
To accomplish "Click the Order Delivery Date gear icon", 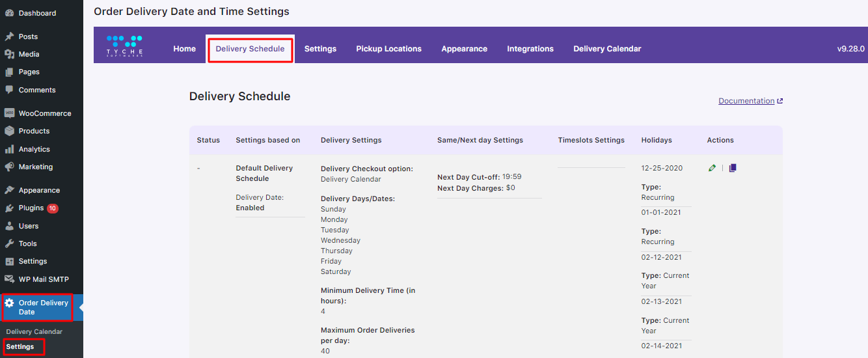I will coord(9,303).
